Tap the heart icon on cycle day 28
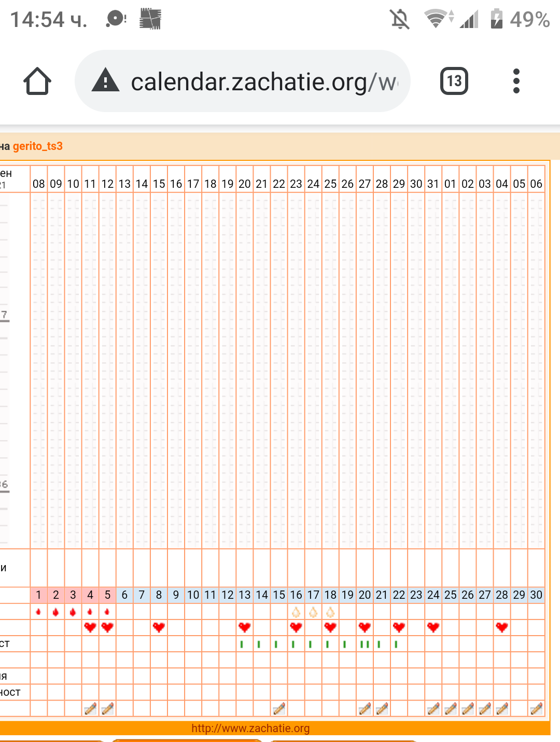Screen dimensions: 560x742 pos(502,627)
